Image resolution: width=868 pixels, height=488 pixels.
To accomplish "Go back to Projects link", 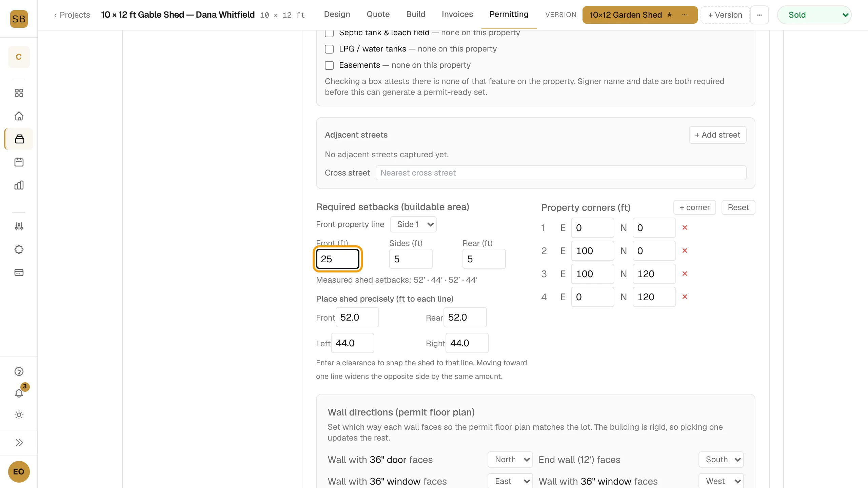I will [72, 15].
